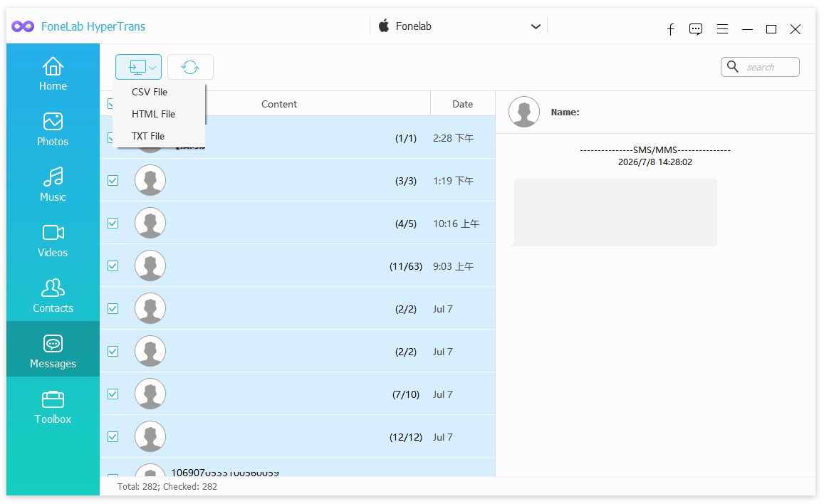Click the Export to PC toolbar button
824x504 pixels.
[138, 67]
